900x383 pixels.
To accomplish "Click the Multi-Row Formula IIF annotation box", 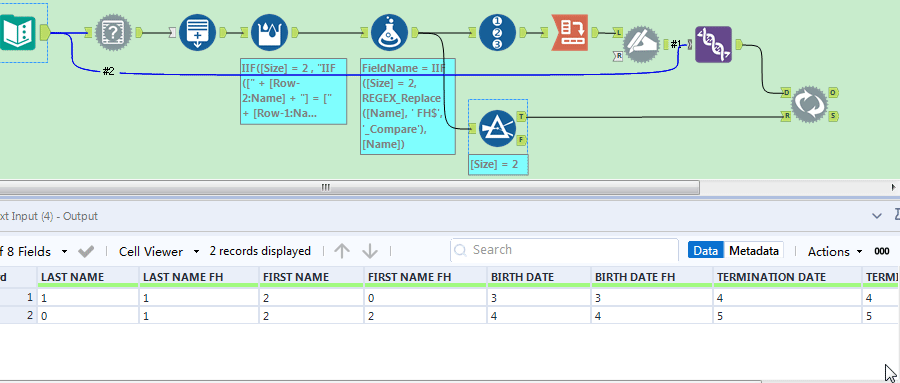I will [x=293, y=91].
